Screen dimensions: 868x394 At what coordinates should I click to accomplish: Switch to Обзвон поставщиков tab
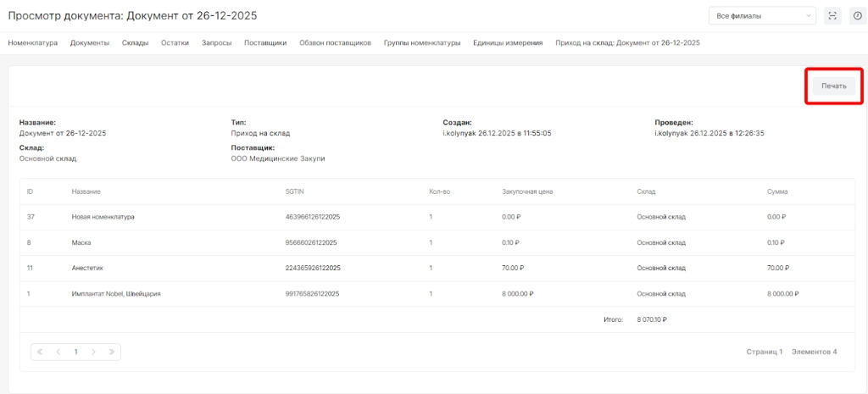[x=335, y=42]
